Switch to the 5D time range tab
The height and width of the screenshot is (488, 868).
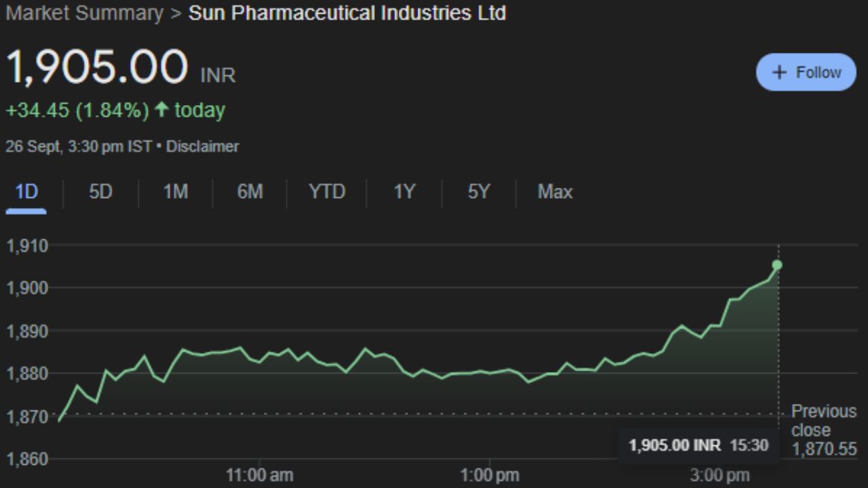click(x=100, y=192)
